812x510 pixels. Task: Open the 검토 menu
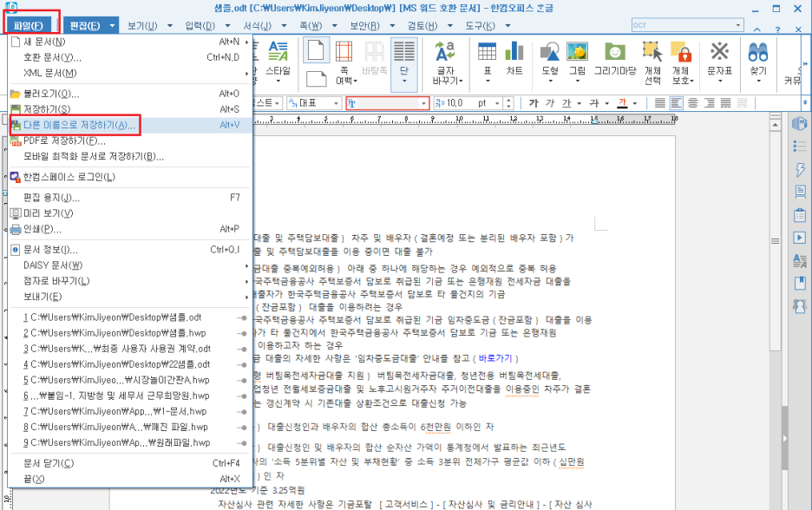[x=422, y=25]
